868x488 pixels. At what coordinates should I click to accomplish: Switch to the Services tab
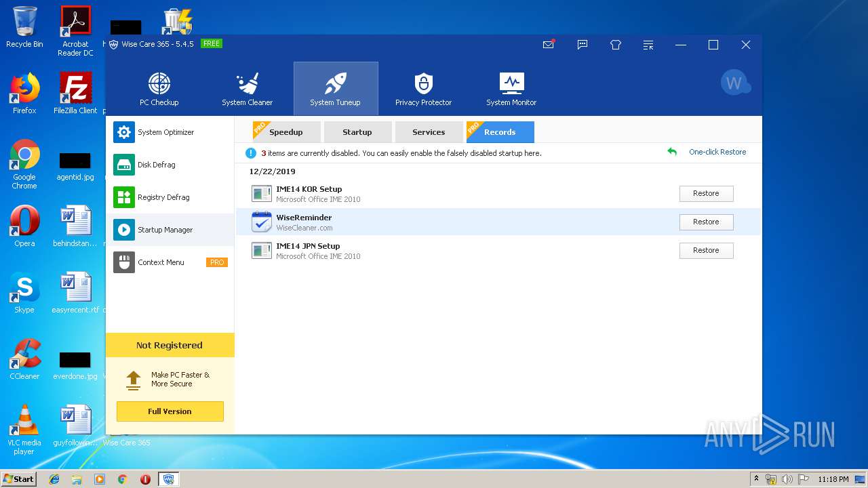[x=429, y=132]
